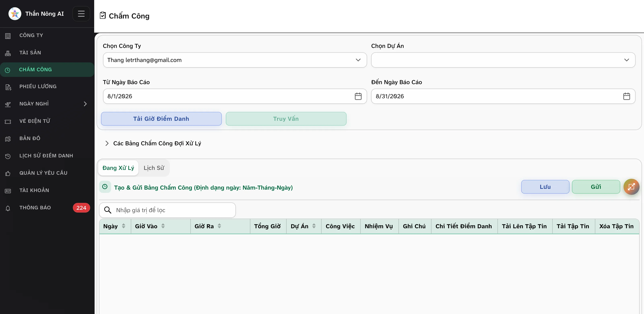Click the payslip icon beside Phiếu Lương
The height and width of the screenshot is (314, 644).
tap(8, 87)
